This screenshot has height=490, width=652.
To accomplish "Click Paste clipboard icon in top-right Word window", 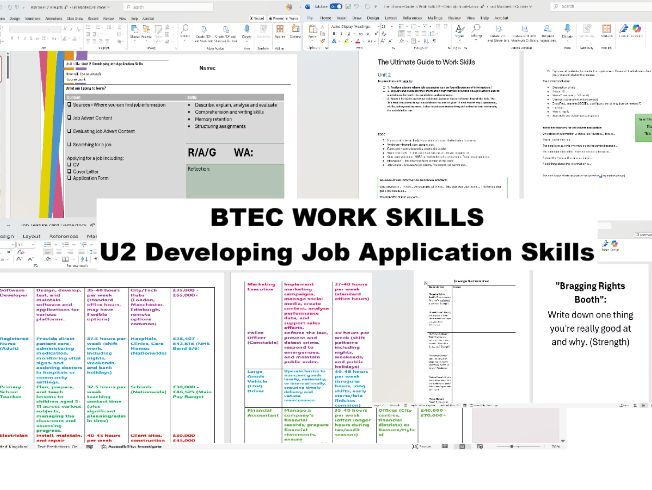I will tap(312, 31).
